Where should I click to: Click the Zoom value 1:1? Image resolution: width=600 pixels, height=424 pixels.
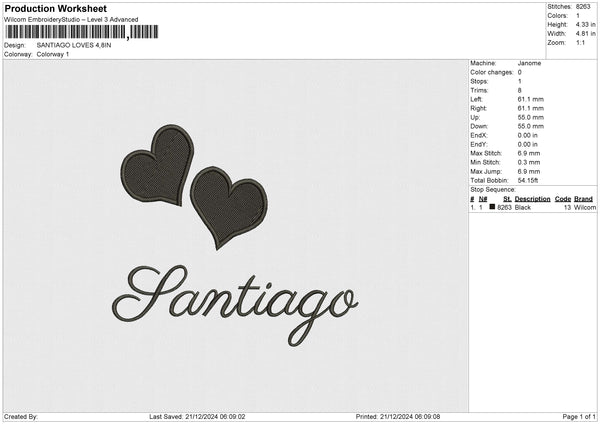[x=580, y=43]
